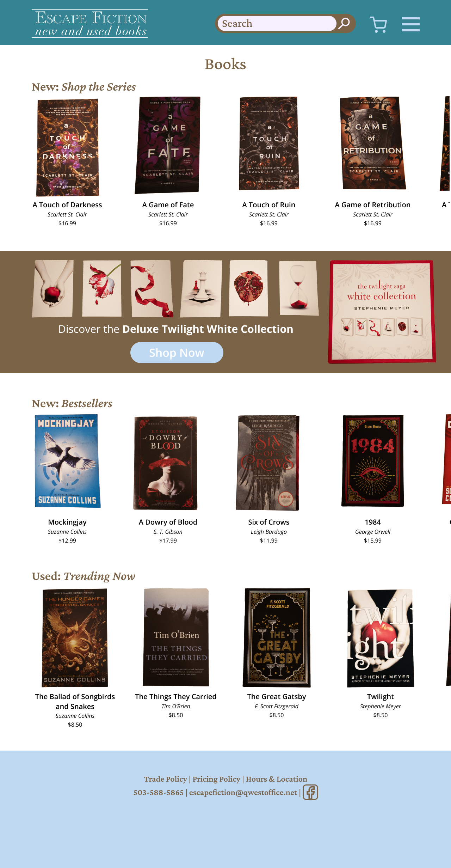Click the Escape Fiction logo
Screen dimensions: 451x868
(x=90, y=23)
